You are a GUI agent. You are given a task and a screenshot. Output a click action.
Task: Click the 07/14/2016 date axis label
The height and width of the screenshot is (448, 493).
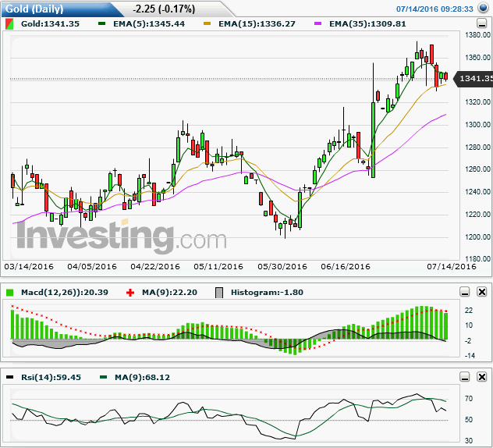452,267
